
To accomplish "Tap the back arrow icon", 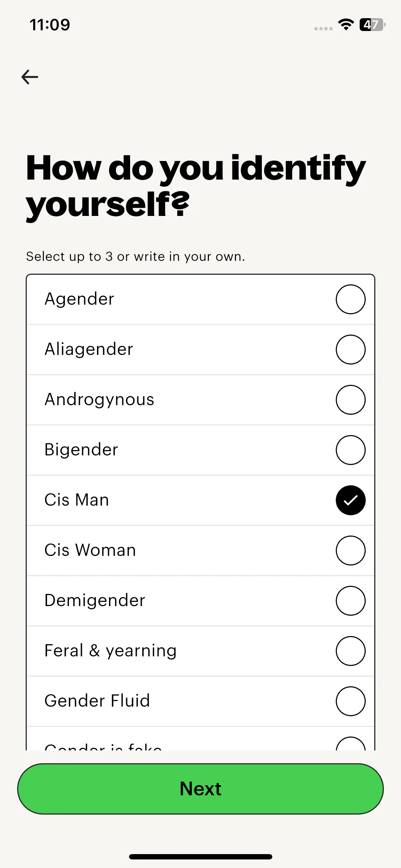I will [x=30, y=77].
